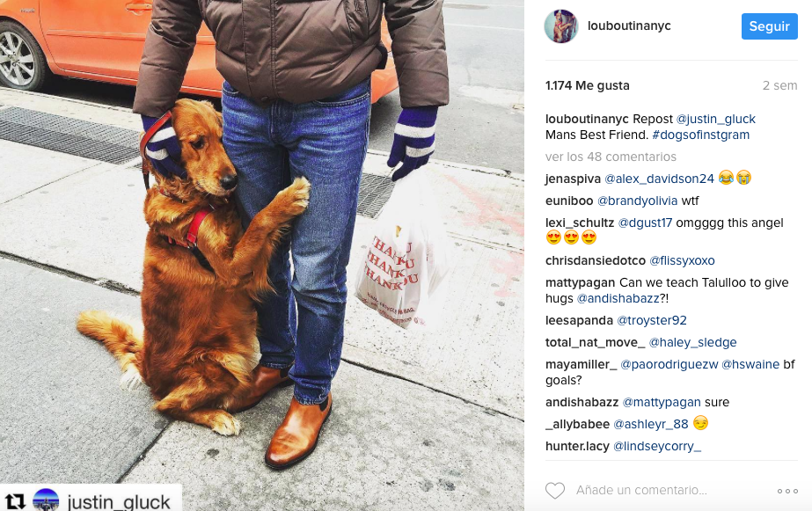Viewport: 812px width, 511px height.
Task: Open the three-dot more options menu
Action: (x=787, y=491)
